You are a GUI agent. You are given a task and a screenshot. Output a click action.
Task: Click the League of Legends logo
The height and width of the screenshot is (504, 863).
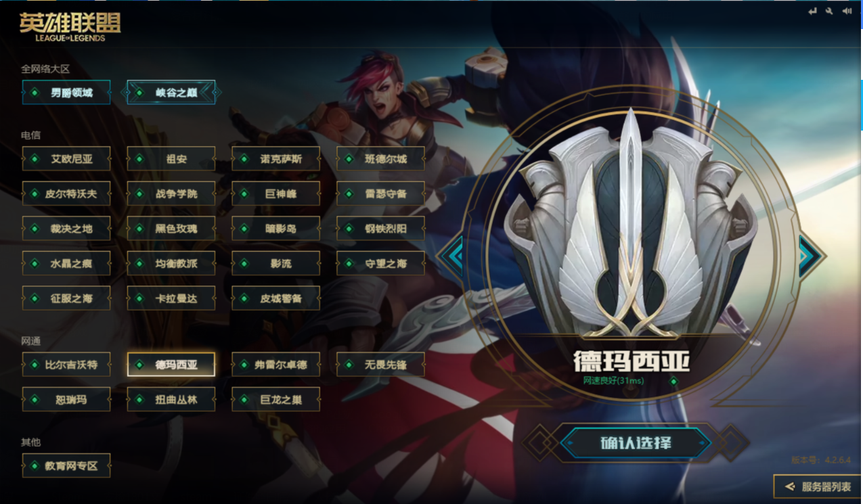(70, 27)
